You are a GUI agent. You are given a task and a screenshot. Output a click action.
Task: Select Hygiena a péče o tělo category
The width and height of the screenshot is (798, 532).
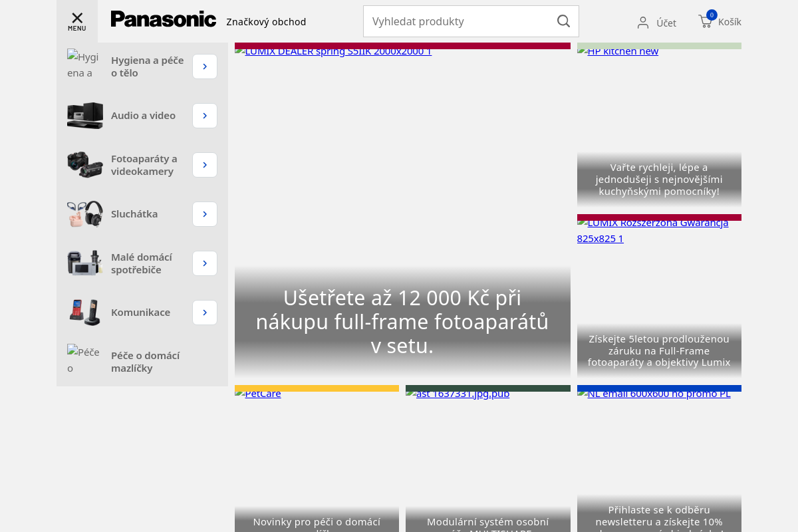pos(147,66)
